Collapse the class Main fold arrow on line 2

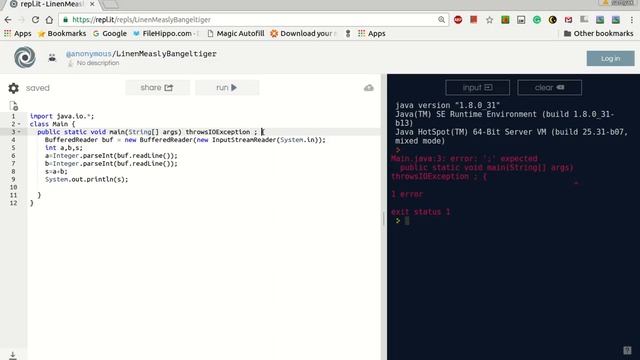point(19,124)
